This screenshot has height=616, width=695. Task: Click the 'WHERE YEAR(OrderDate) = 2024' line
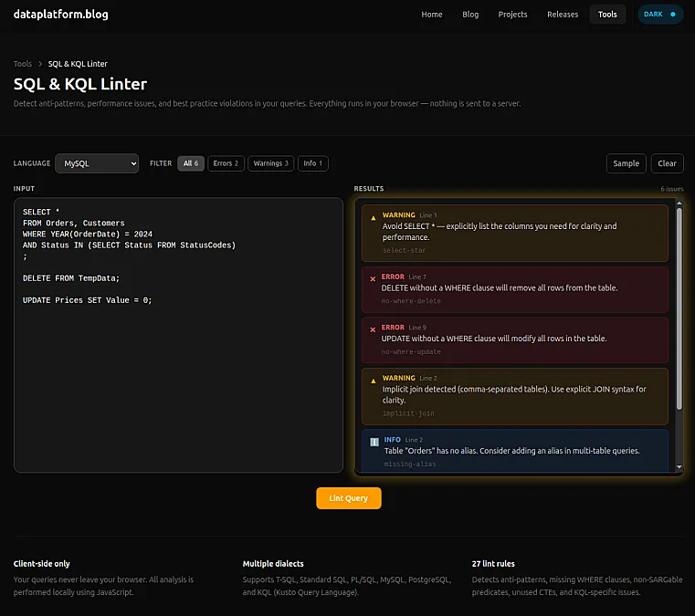(88, 235)
